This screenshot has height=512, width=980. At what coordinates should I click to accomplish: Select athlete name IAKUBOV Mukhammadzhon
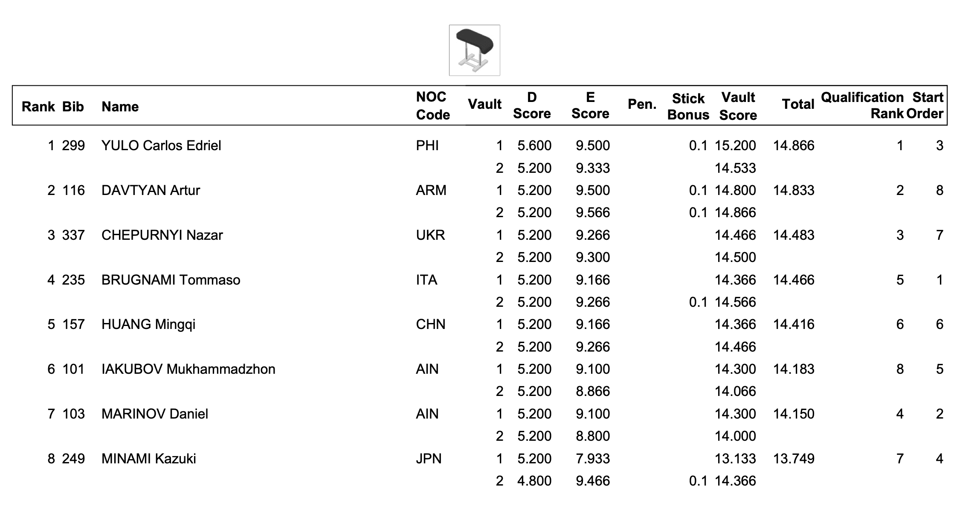(188, 369)
